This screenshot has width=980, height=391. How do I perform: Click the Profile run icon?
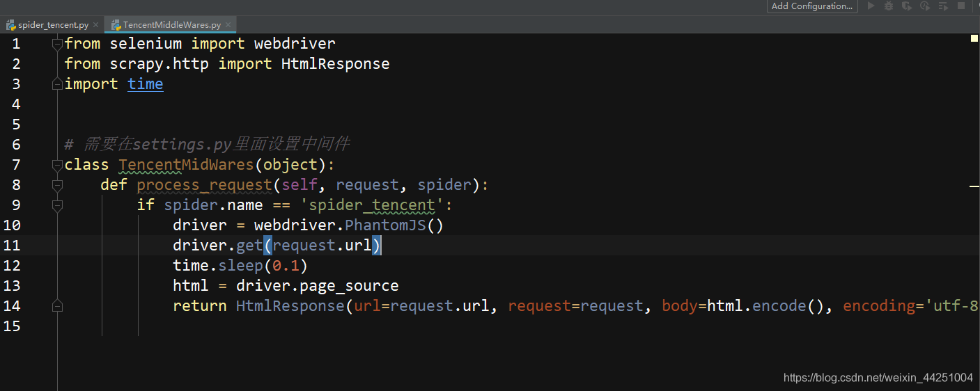click(925, 6)
